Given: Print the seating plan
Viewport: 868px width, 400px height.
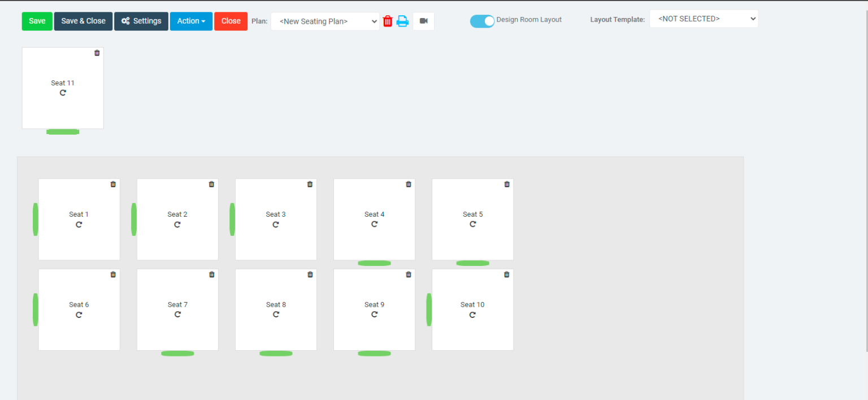Looking at the screenshot, I should tap(402, 21).
